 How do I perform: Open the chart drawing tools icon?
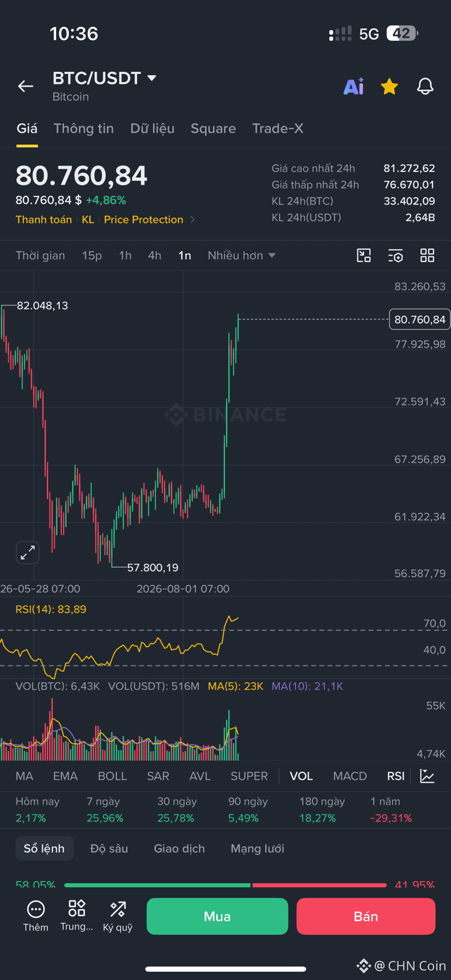click(364, 255)
